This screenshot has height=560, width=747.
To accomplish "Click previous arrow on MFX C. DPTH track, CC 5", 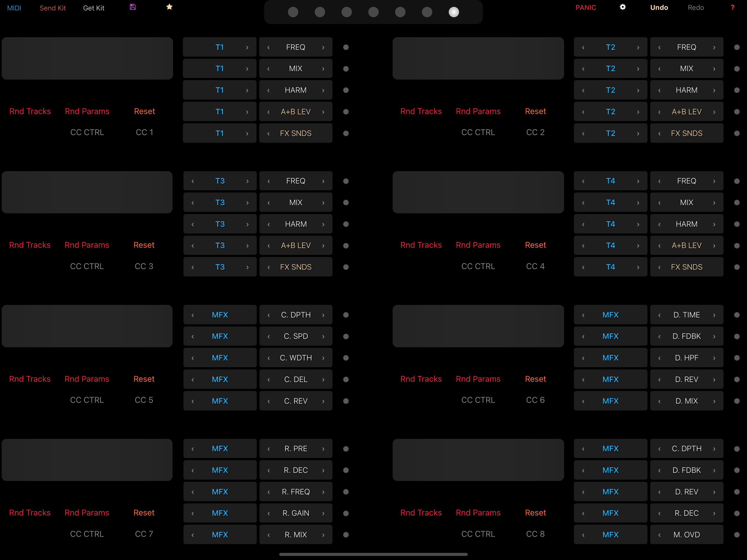I will click(193, 315).
